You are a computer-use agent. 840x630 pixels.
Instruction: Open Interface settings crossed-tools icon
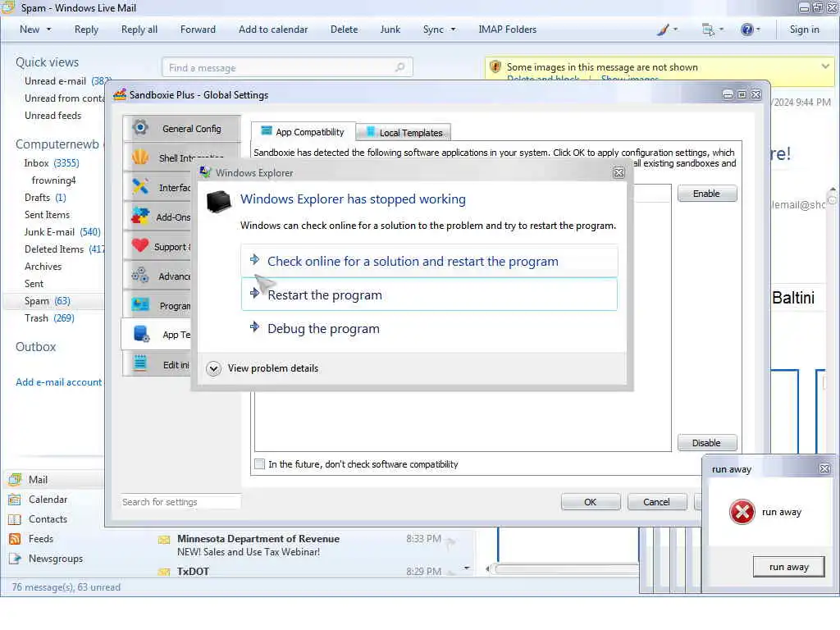140,187
